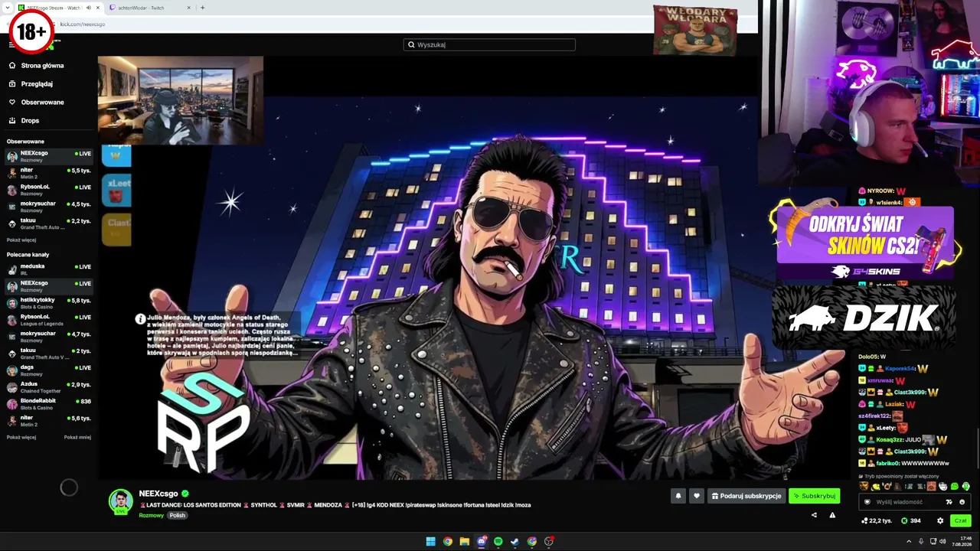
Task: Click the Wyszukaj search field
Action: point(489,44)
